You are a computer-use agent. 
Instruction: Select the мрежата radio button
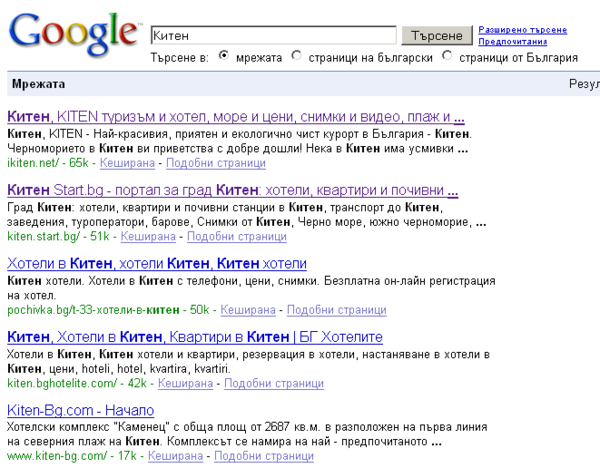pos(224,56)
